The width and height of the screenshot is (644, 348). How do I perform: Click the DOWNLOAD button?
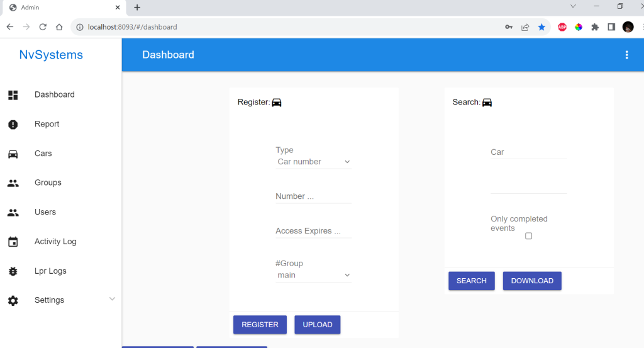coord(532,281)
